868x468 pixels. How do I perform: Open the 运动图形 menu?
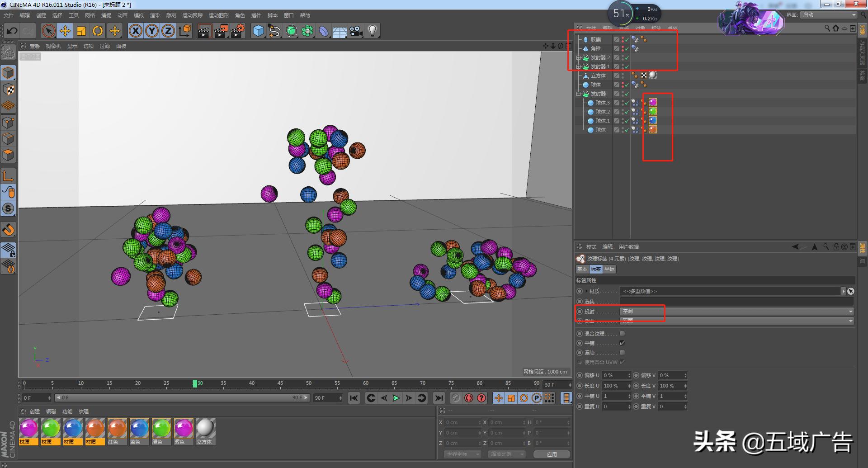pos(218,15)
